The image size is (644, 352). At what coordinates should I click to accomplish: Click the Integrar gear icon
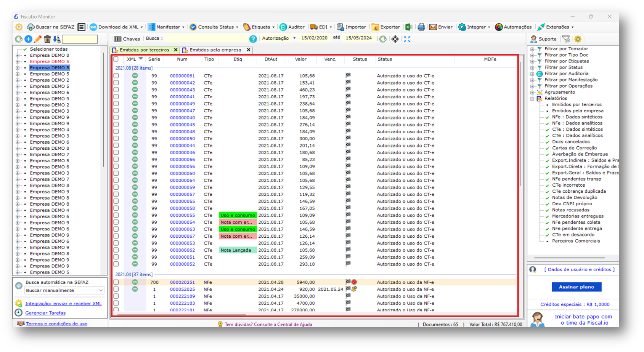click(x=462, y=27)
